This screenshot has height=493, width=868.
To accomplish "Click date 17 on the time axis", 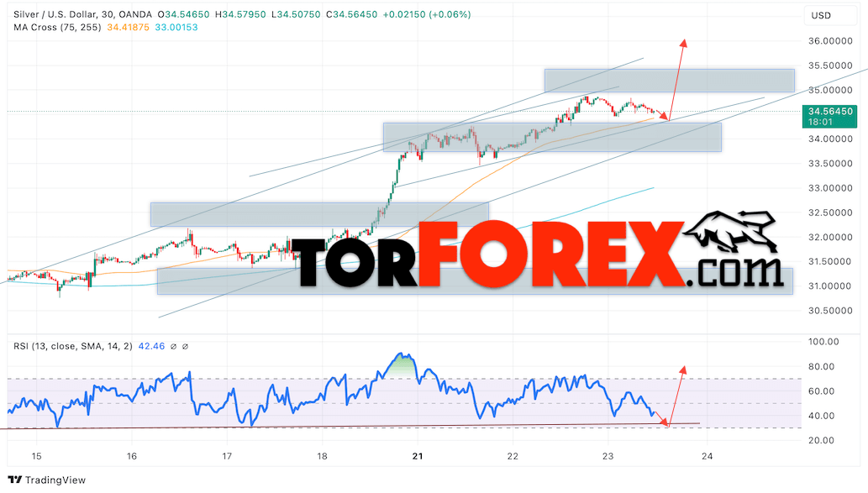I will click(227, 457).
